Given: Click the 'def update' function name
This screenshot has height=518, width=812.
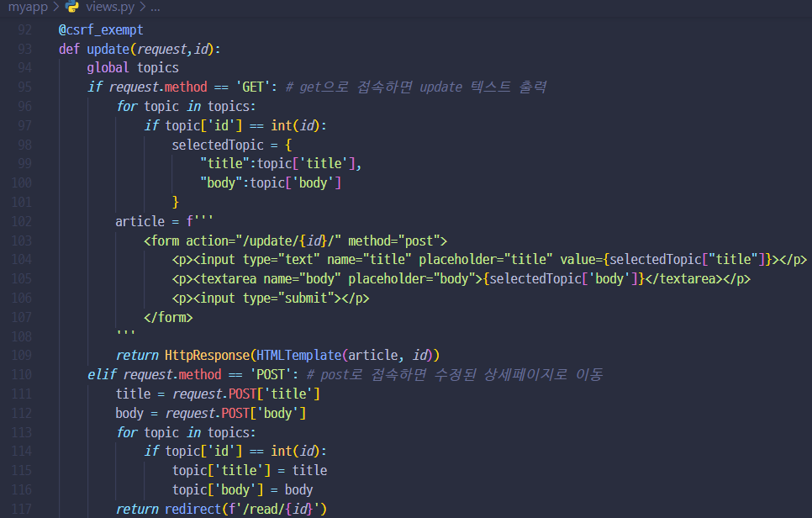Looking at the screenshot, I should [x=108, y=50].
